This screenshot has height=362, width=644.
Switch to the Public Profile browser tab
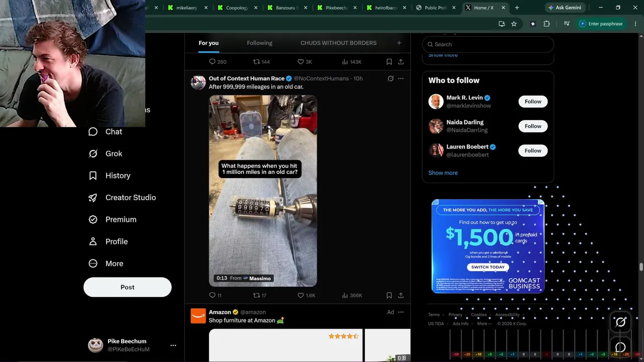click(435, 8)
